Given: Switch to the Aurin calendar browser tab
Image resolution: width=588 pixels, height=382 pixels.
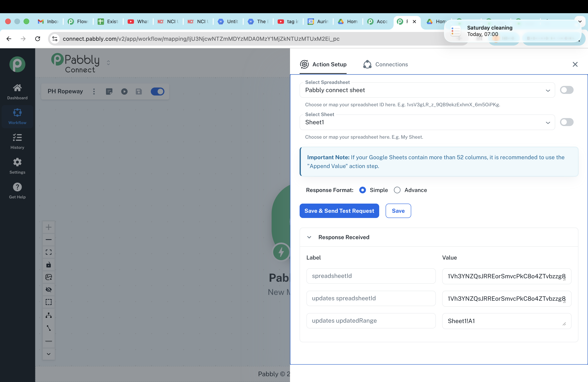Looking at the screenshot, I should click(x=318, y=21).
